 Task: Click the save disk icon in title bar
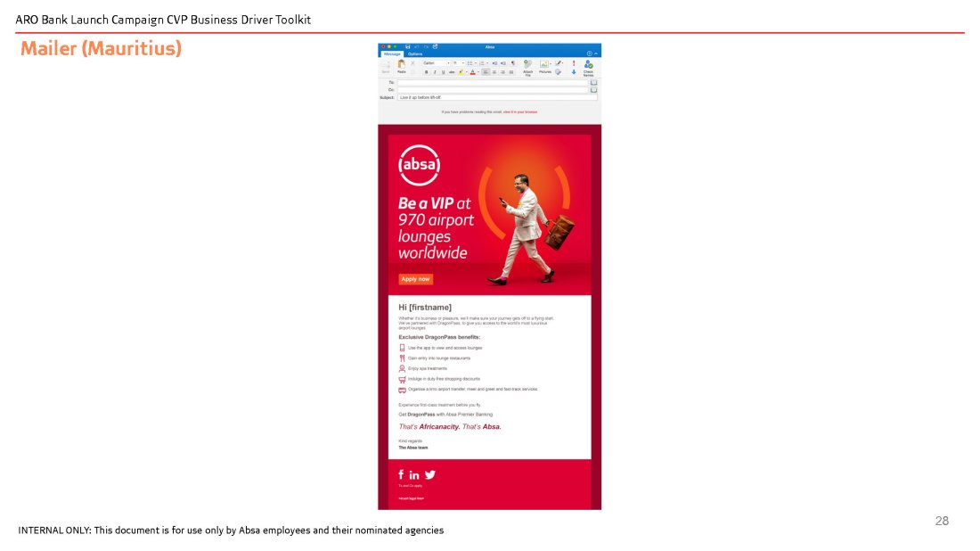[407, 46]
